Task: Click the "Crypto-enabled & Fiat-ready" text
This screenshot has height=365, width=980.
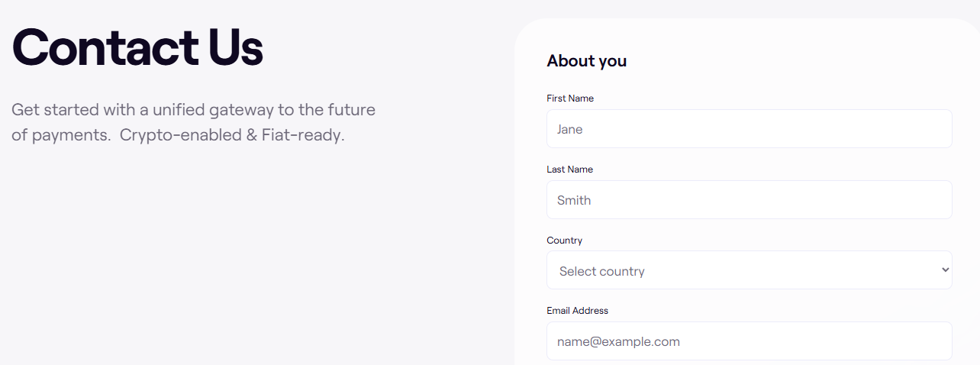Action: [x=232, y=136]
